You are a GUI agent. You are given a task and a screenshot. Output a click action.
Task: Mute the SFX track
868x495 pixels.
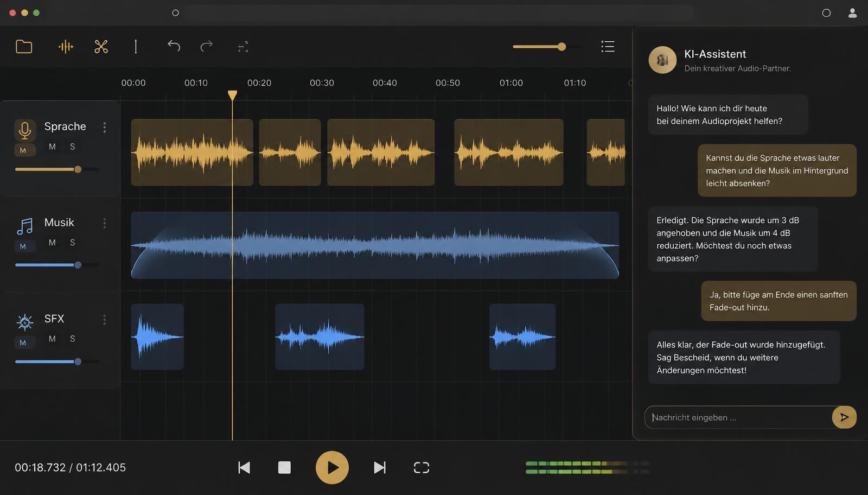[52, 339]
